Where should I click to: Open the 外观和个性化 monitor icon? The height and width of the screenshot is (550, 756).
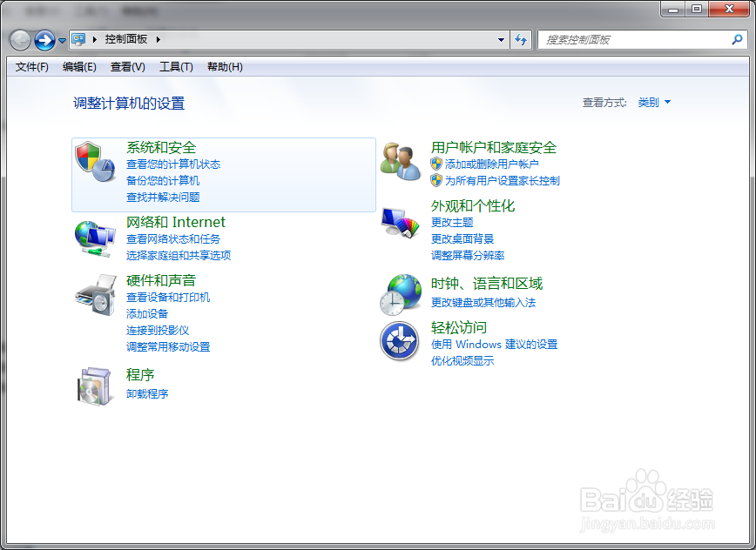(400, 222)
